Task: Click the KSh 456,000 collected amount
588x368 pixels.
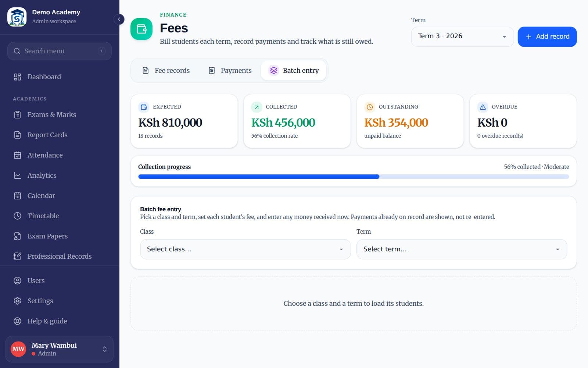Action: coord(283,123)
